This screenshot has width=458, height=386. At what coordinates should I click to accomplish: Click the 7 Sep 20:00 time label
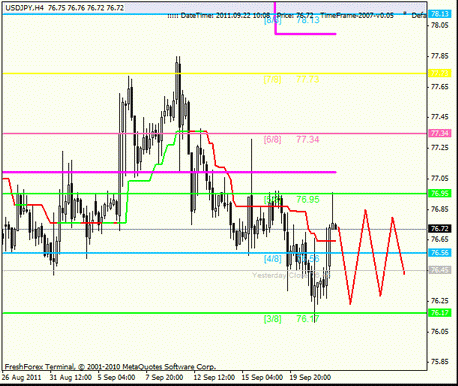tap(164, 377)
